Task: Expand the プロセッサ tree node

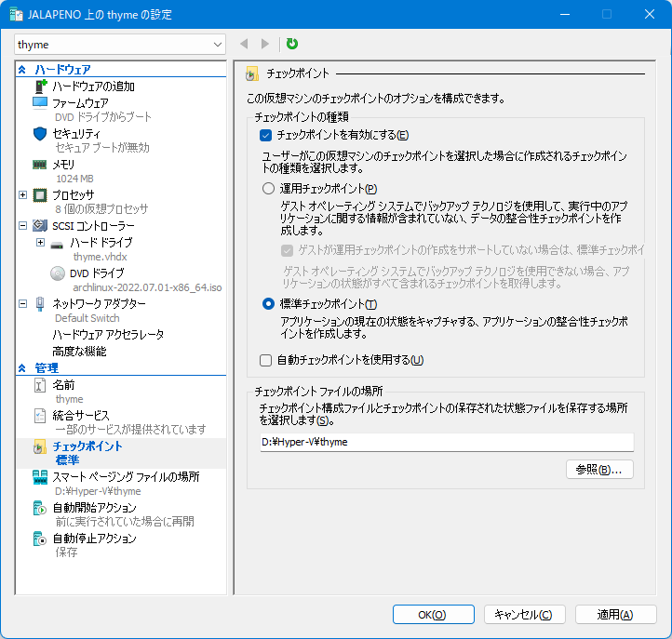Action: pyautogui.click(x=23, y=195)
